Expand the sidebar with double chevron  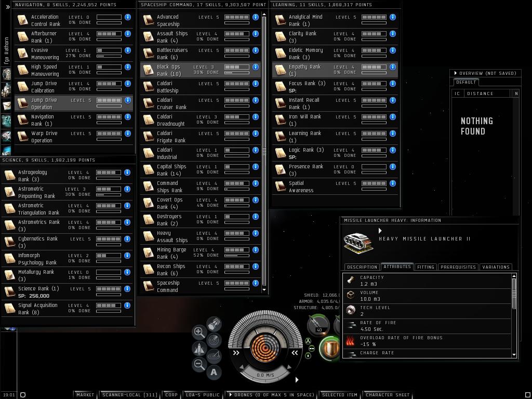(7, 6)
